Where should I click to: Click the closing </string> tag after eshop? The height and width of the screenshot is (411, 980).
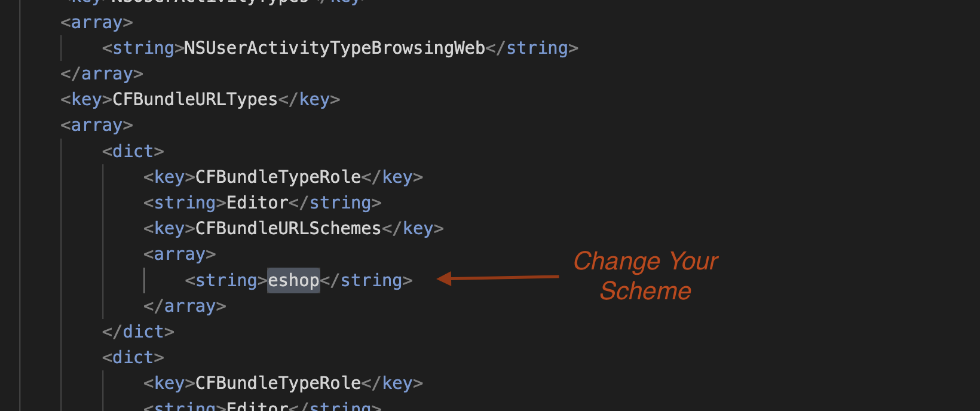click(366, 280)
